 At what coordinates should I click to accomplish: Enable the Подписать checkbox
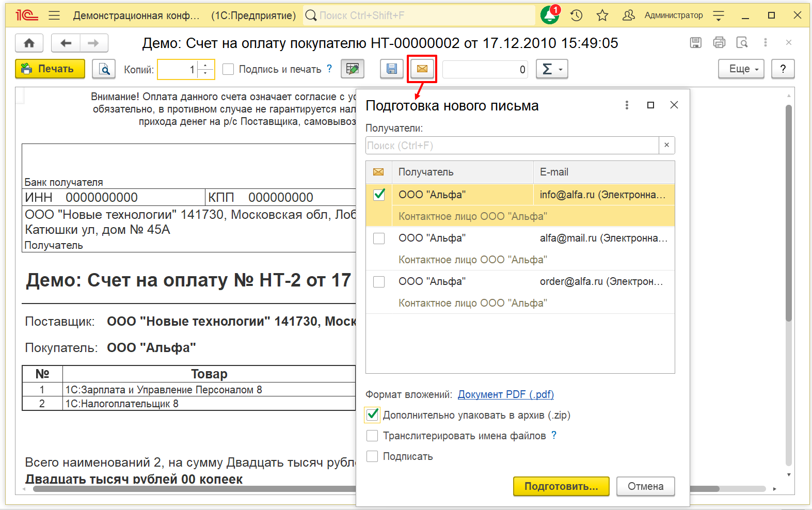pos(372,456)
